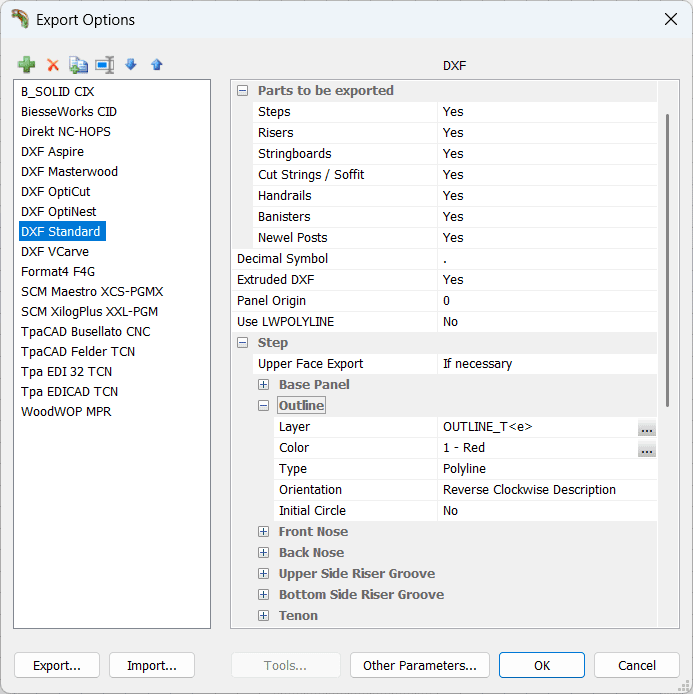Click the duplicate format icon
Viewport: 693px width, 694px height.
78,65
